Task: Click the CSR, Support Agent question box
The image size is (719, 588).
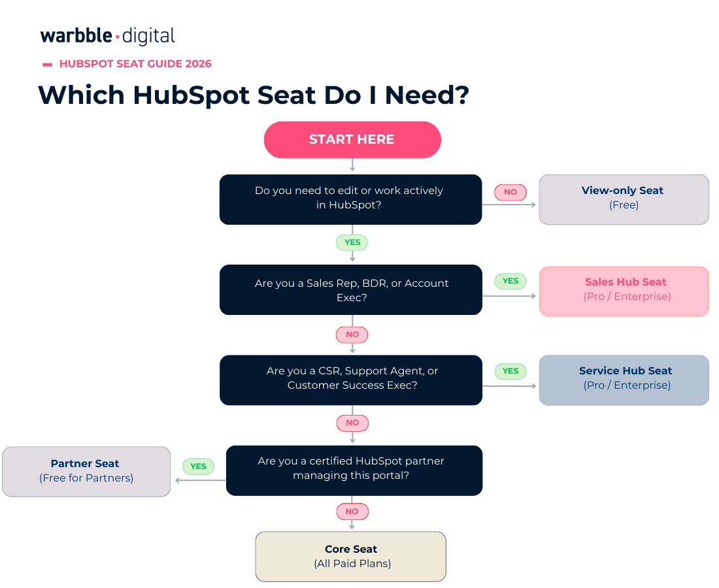Action: pyautogui.click(x=350, y=380)
